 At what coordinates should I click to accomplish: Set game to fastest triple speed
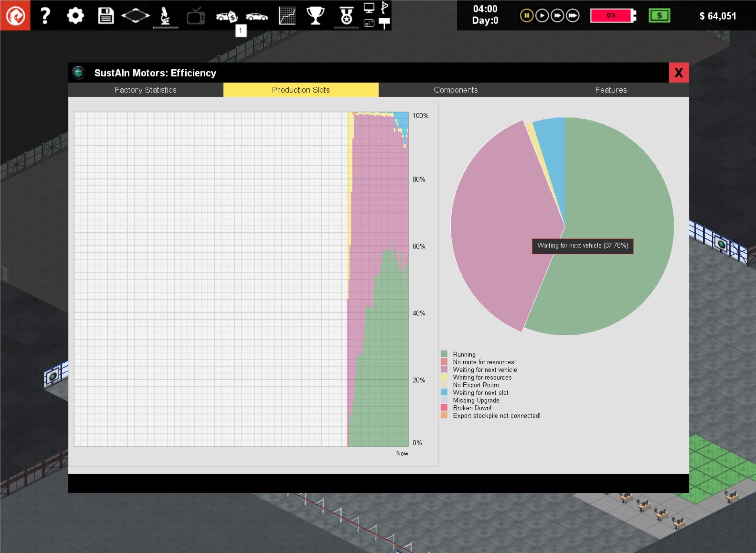coord(573,16)
